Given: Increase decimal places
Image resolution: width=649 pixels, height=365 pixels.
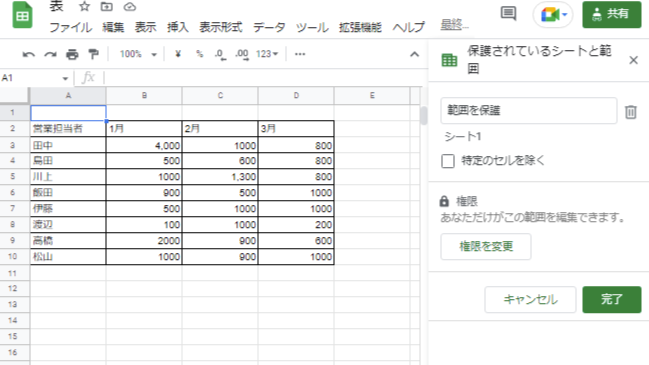Looking at the screenshot, I should (x=242, y=55).
